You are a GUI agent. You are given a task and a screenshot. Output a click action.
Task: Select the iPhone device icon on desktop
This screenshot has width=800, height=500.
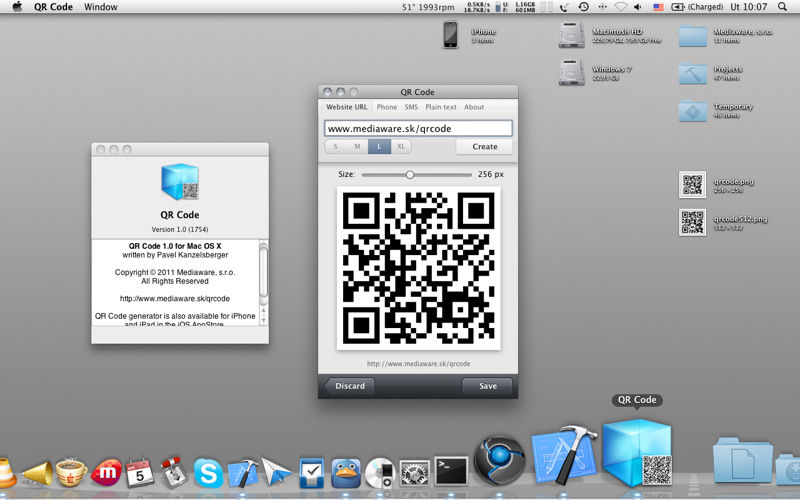(451, 35)
